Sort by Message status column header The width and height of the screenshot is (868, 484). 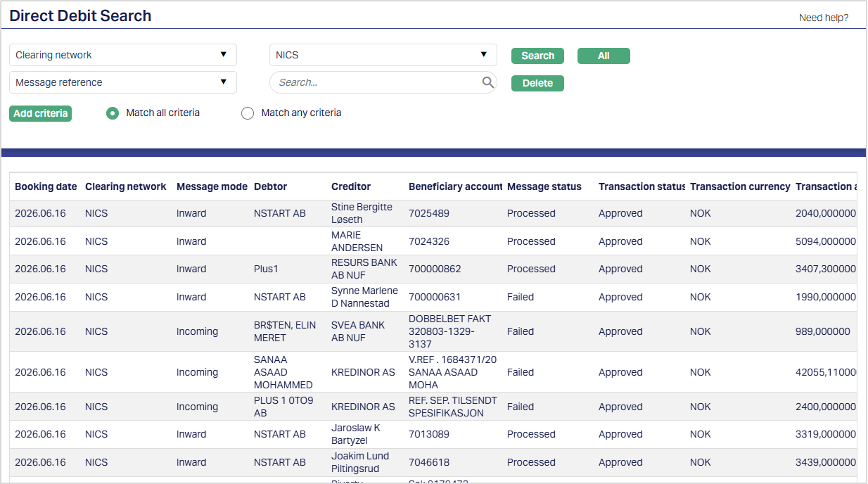(544, 186)
